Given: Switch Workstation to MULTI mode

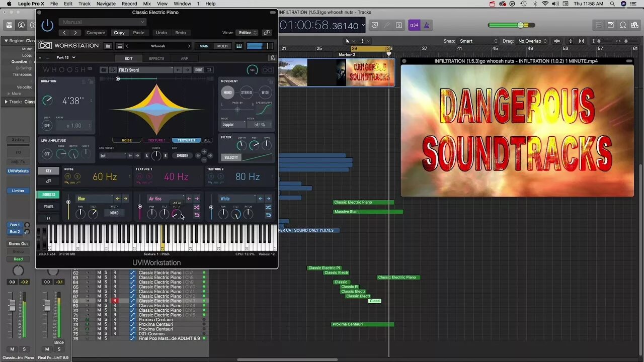Looking at the screenshot, I should [x=222, y=46].
